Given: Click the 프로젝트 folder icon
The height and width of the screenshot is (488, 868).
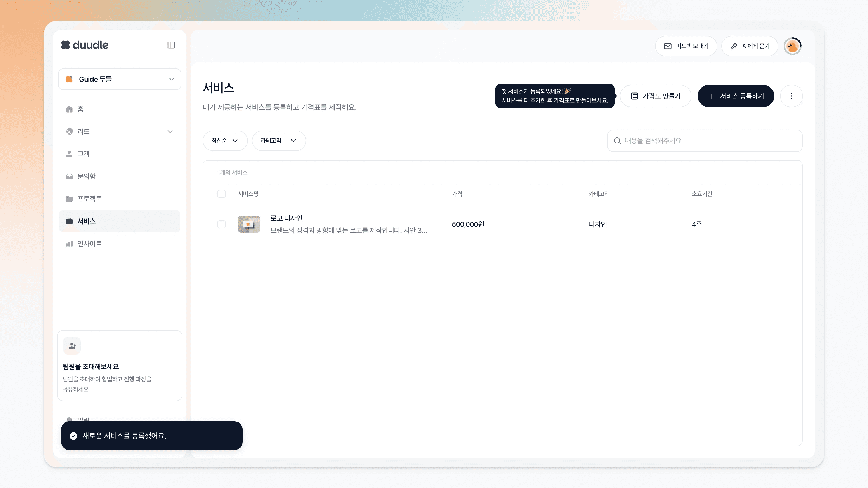Looking at the screenshot, I should click(69, 199).
